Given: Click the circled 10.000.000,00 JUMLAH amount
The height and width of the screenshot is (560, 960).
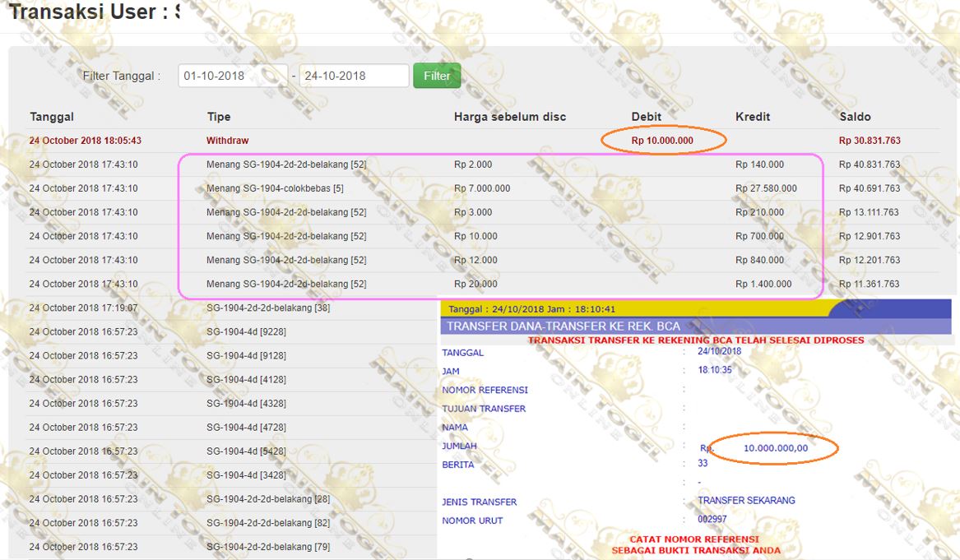Looking at the screenshot, I should 776,448.
